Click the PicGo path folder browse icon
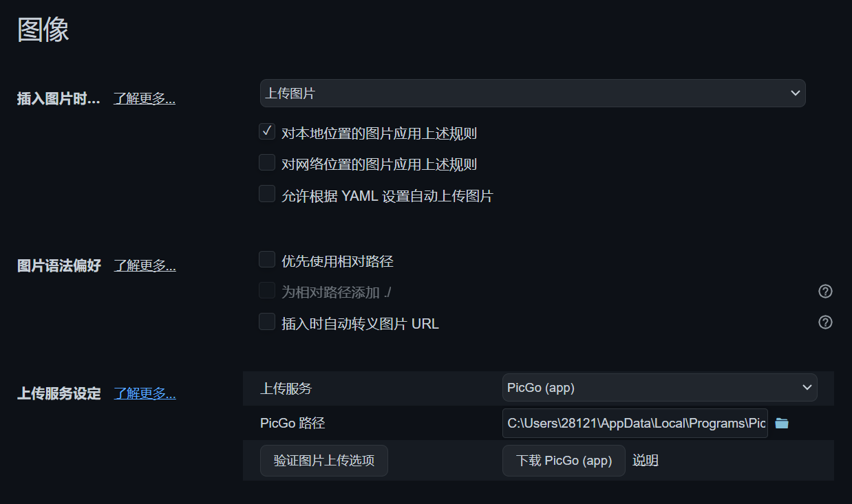852x504 pixels. coord(781,423)
